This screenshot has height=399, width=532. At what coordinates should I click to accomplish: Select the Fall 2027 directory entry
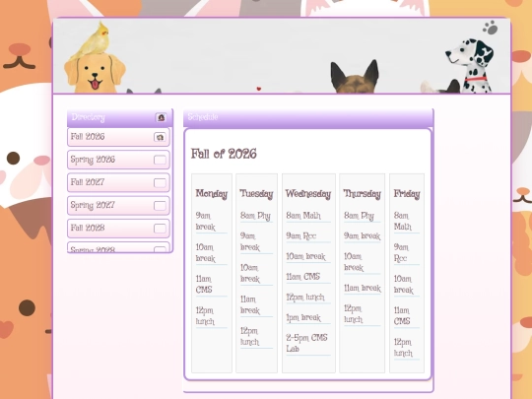coord(118,182)
